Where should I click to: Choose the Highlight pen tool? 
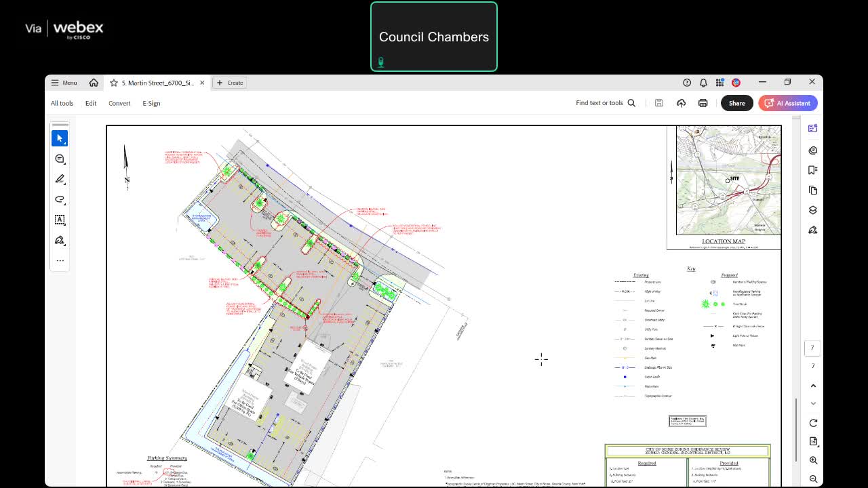(60, 179)
